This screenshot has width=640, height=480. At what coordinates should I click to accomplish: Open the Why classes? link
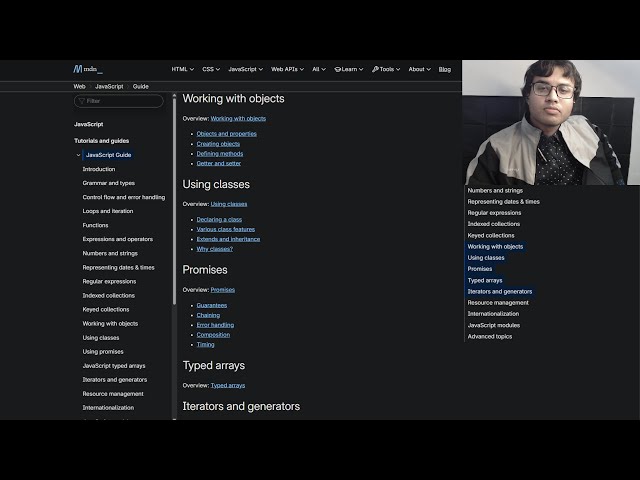pyautogui.click(x=214, y=249)
